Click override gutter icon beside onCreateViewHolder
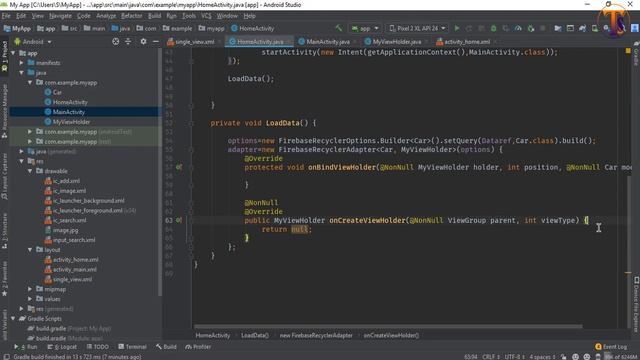The image size is (640, 360). (179, 220)
